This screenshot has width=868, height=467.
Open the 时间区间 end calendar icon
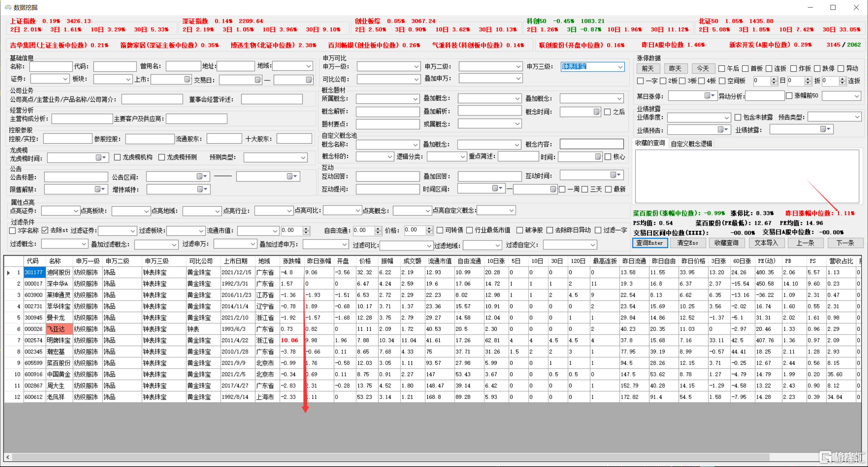point(553,189)
